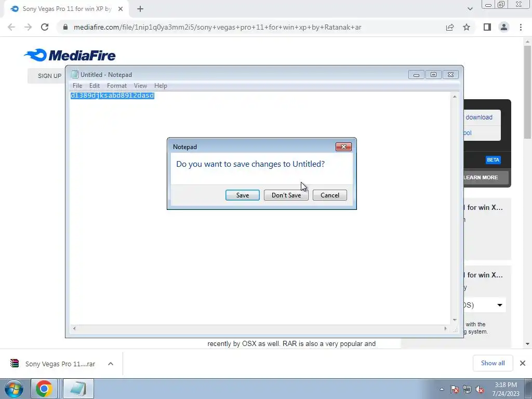This screenshot has width=532, height=399.
Task: Open the Chrome profile button
Action: tap(504, 27)
